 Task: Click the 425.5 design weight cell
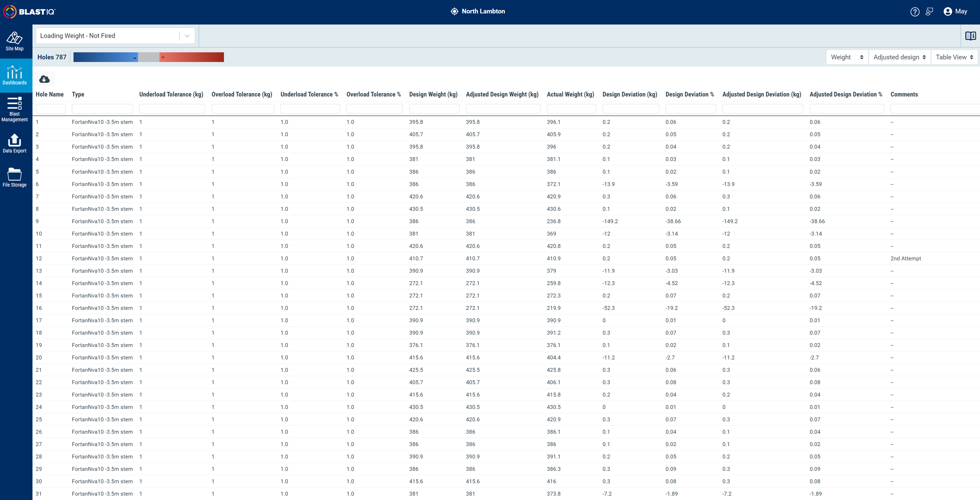click(416, 370)
